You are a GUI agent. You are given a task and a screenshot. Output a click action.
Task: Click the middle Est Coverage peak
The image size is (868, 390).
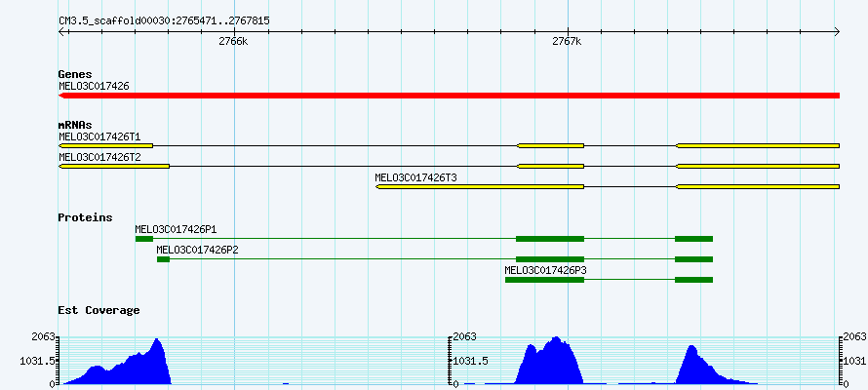(549, 363)
